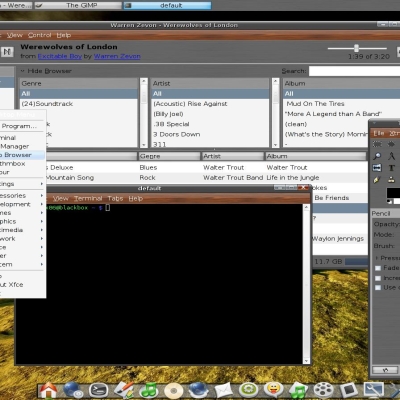Activate the Text tool in GIMP toolbox

(x=391, y=168)
